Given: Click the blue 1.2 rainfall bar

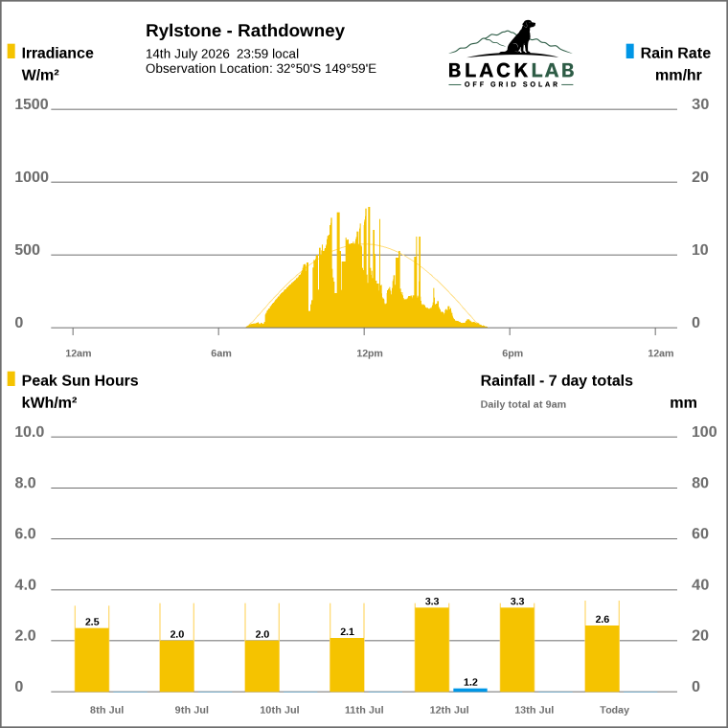Looking at the screenshot, I should pos(470,690).
